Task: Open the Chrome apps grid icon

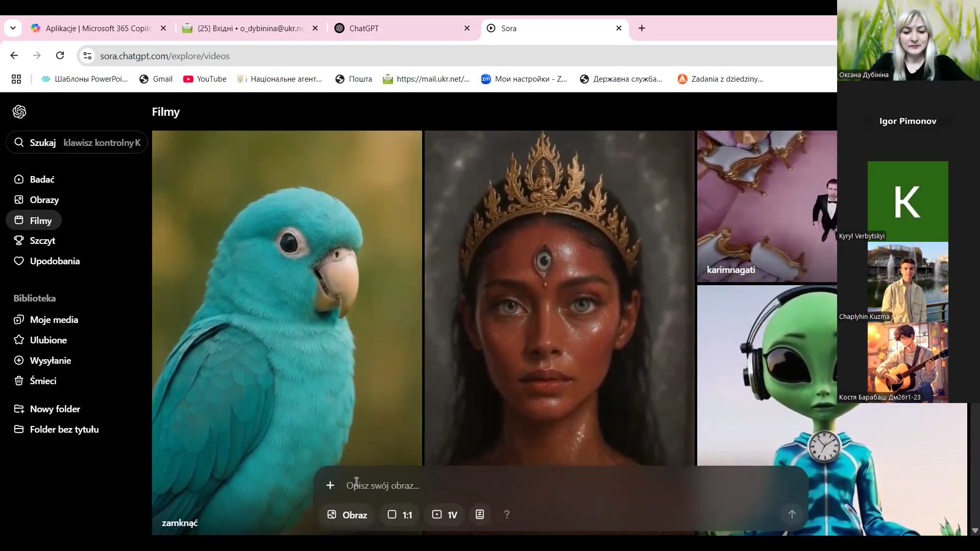Action: pos(16,79)
